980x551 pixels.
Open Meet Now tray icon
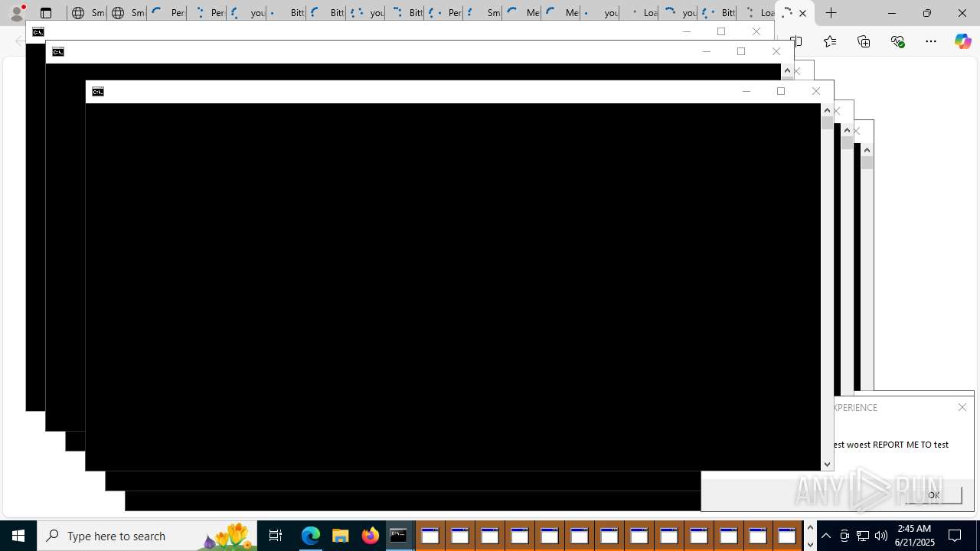844,536
